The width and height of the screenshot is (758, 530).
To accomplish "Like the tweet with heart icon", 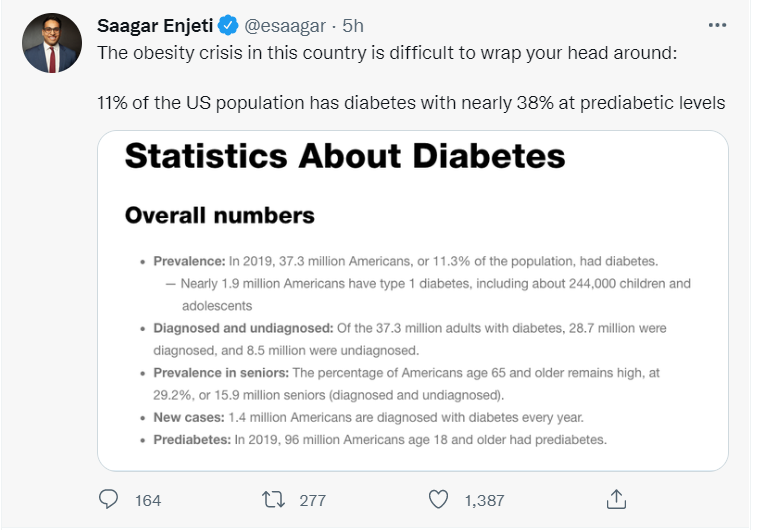I will click(438, 499).
